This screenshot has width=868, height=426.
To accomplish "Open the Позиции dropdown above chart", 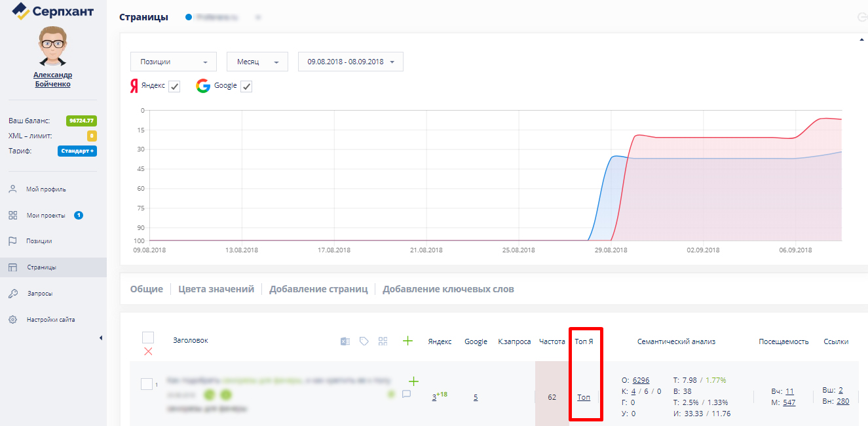I will [x=174, y=62].
